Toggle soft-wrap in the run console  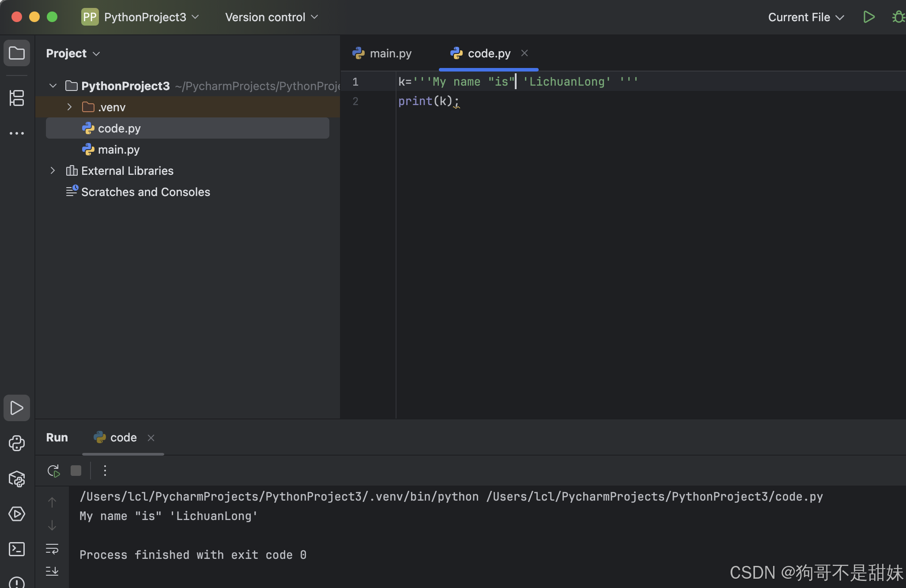(x=52, y=549)
